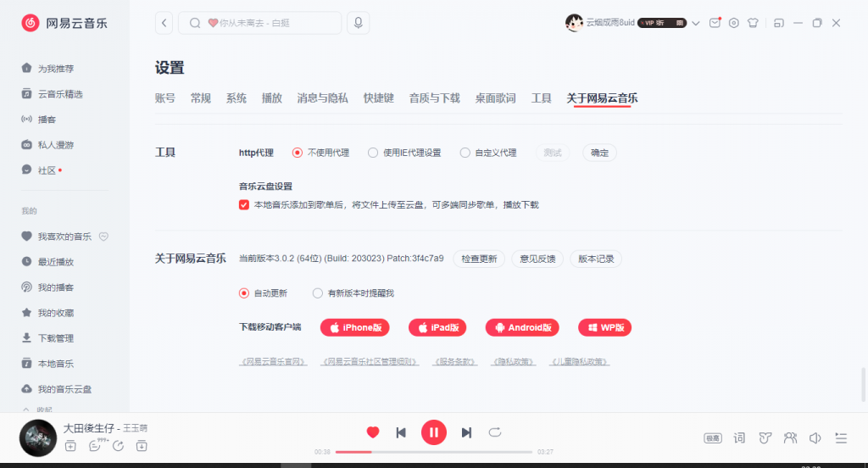Open the volume speaker icon
This screenshot has width=868, height=468.
815,438
